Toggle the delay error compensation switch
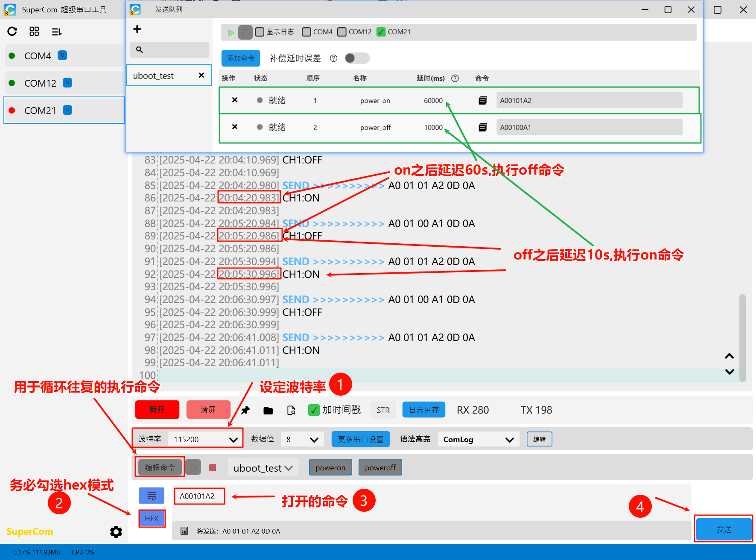 [357, 58]
